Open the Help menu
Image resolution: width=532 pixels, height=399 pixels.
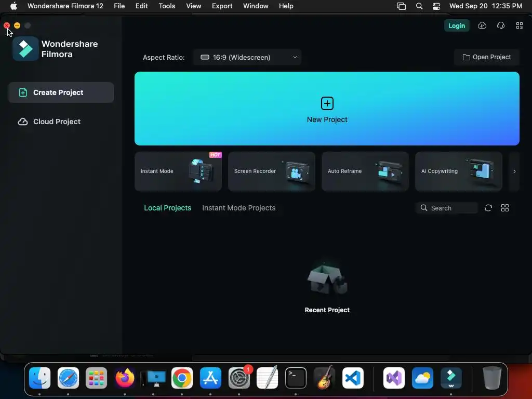point(286,6)
